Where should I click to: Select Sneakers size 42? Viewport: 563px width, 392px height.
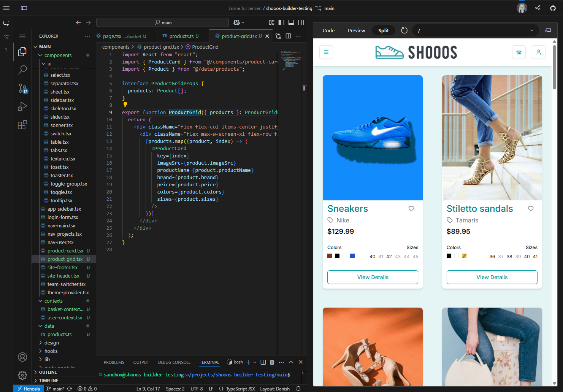coord(389,257)
